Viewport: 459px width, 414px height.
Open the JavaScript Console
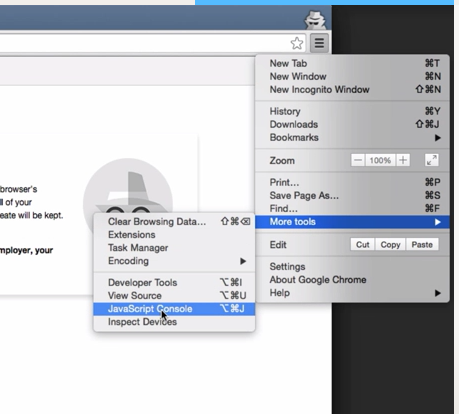point(174,309)
